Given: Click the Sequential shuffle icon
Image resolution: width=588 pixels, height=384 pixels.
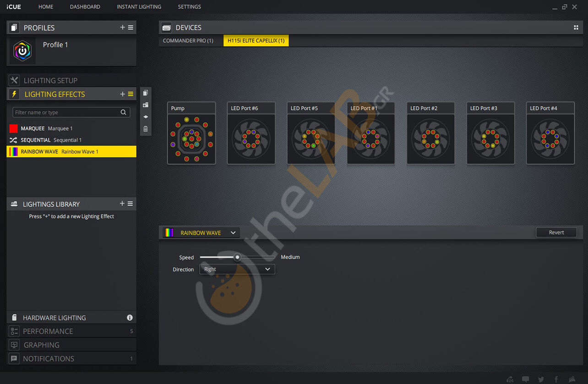Looking at the screenshot, I should [13, 140].
